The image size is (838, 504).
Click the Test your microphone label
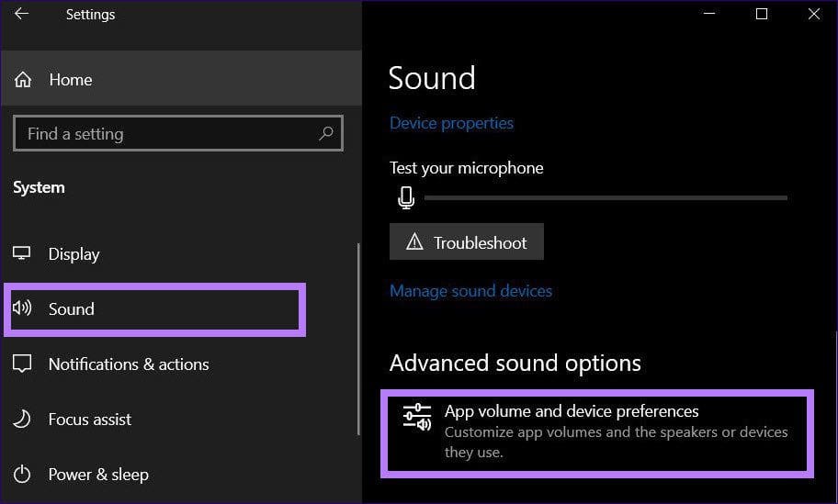tap(466, 168)
